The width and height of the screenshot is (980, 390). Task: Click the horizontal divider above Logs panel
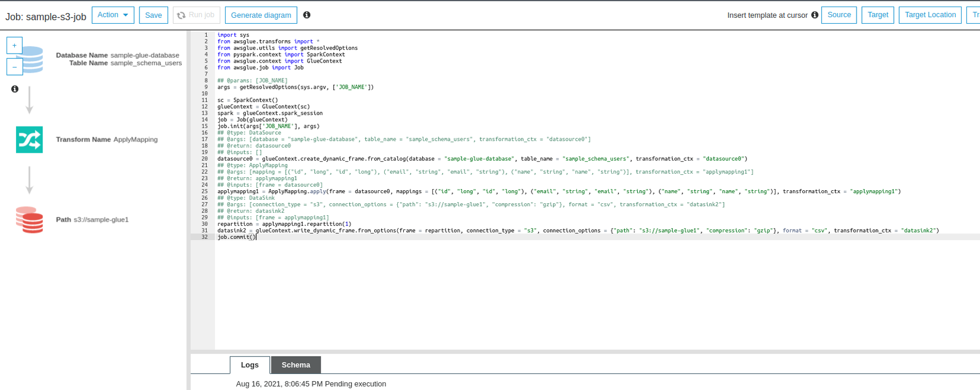tap(585, 351)
